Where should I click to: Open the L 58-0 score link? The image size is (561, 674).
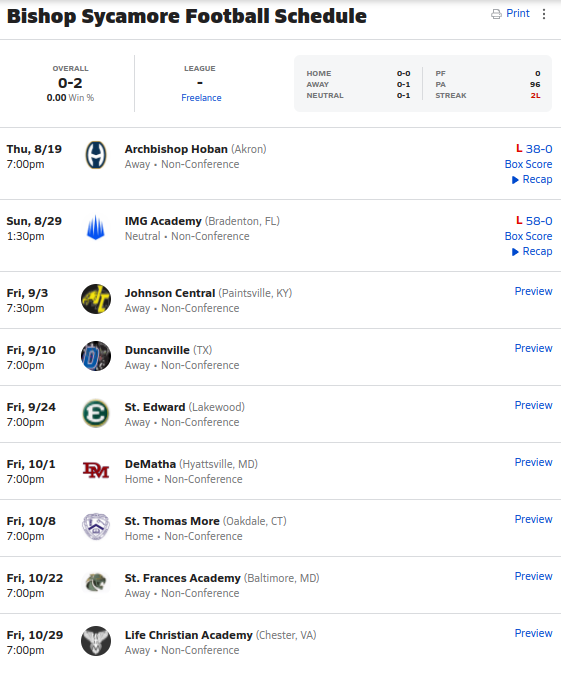534,221
